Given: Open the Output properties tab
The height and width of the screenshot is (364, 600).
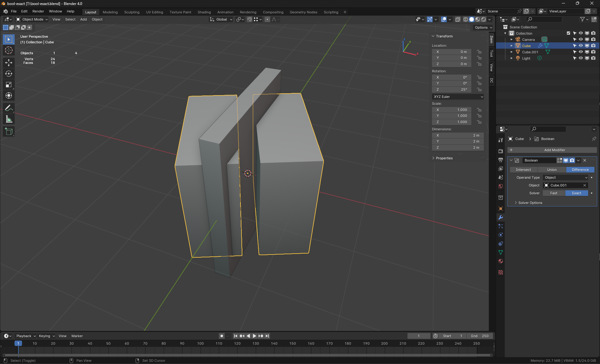Looking at the screenshot, I should (x=501, y=160).
